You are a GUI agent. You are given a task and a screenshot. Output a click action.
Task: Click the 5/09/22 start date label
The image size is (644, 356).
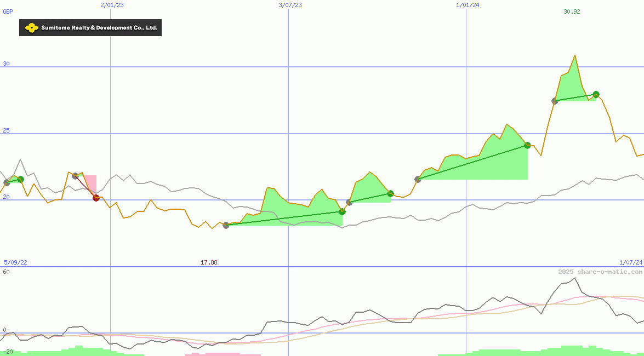(15, 262)
